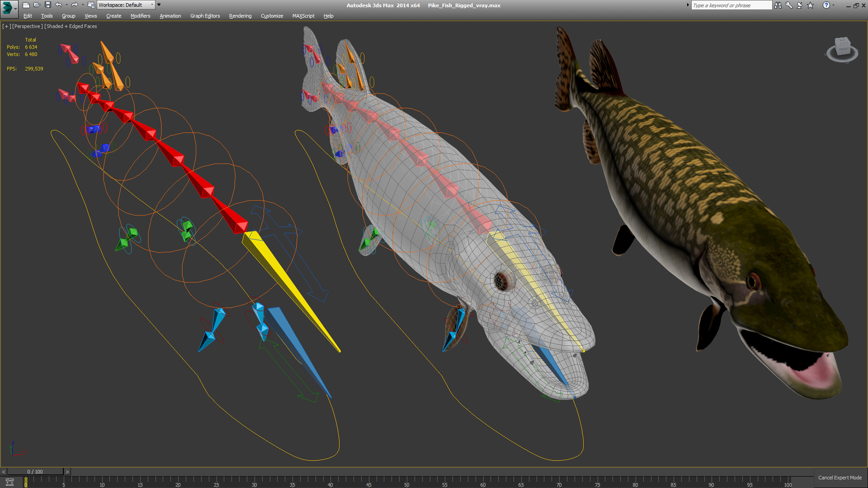The width and height of the screenshot is (868, 488).
Task: Open the Workspace: Default dropdown
Action: point(126,5)
